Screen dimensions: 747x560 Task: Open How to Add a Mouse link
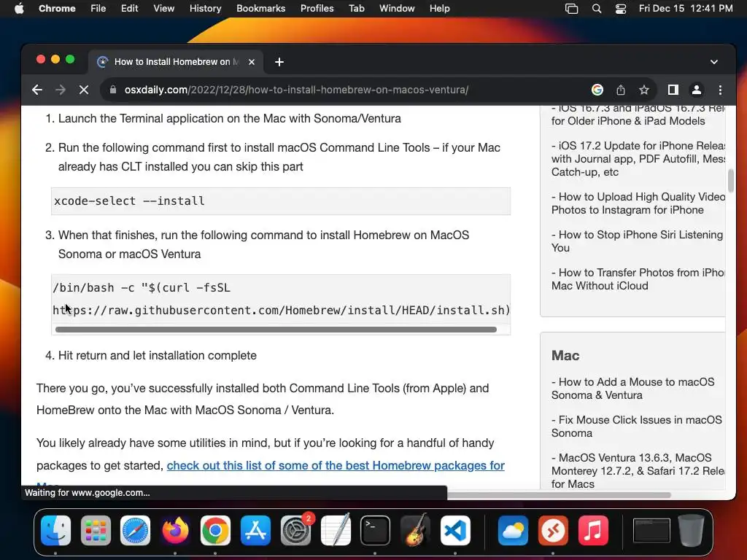(x=633, y=388)
